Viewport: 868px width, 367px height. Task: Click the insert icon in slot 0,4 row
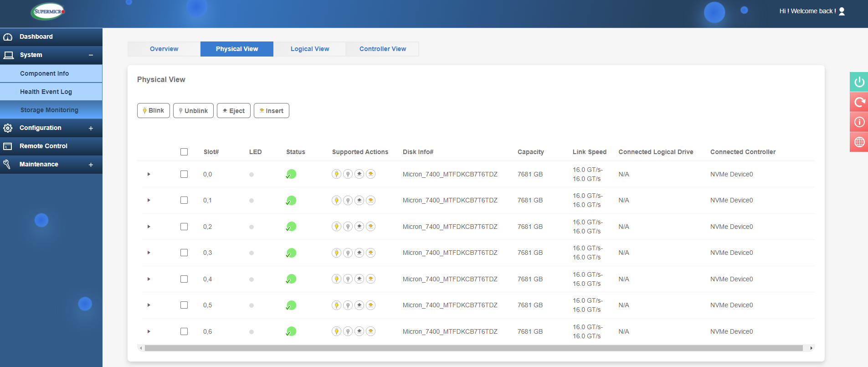(x=371, y=279)
